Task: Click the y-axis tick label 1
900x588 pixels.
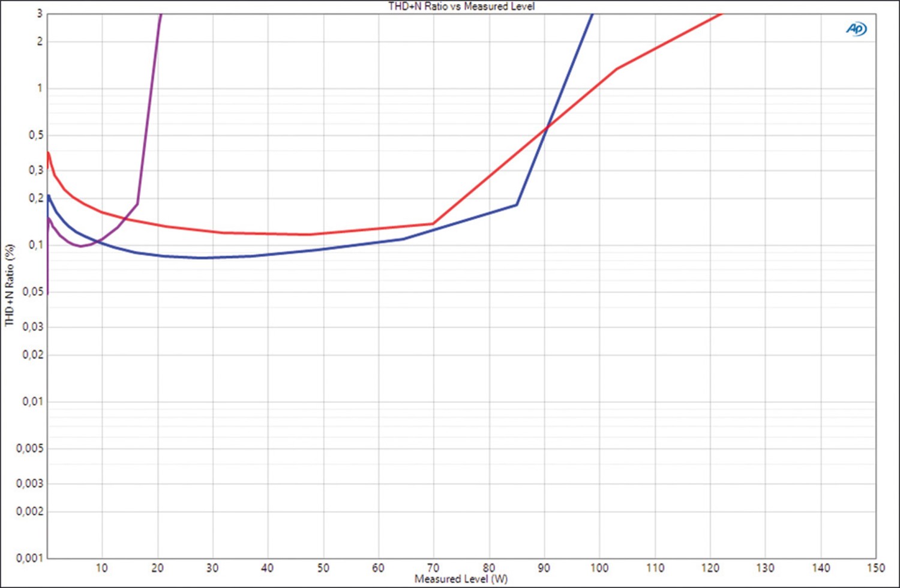Action: (40, 88)
